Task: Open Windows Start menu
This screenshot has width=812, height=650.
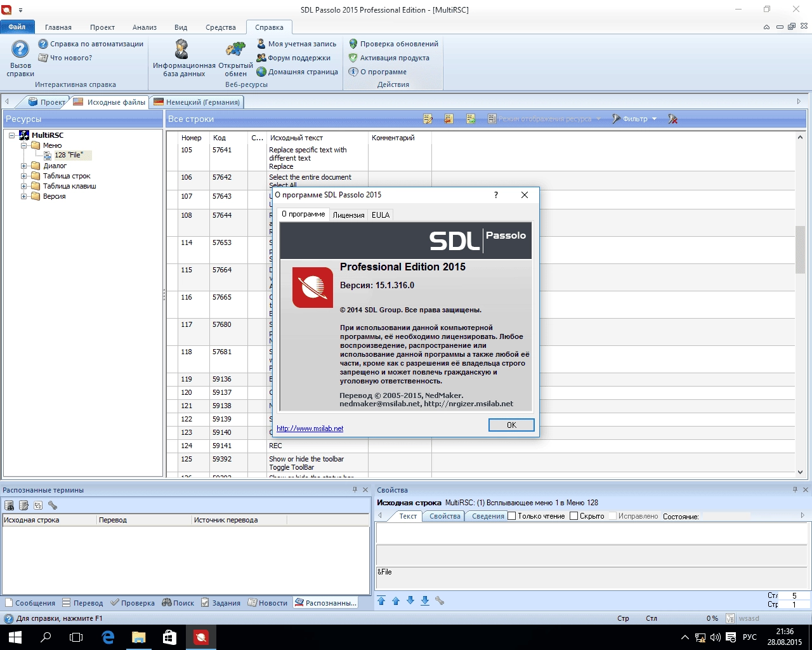Action: click(15, 637)
